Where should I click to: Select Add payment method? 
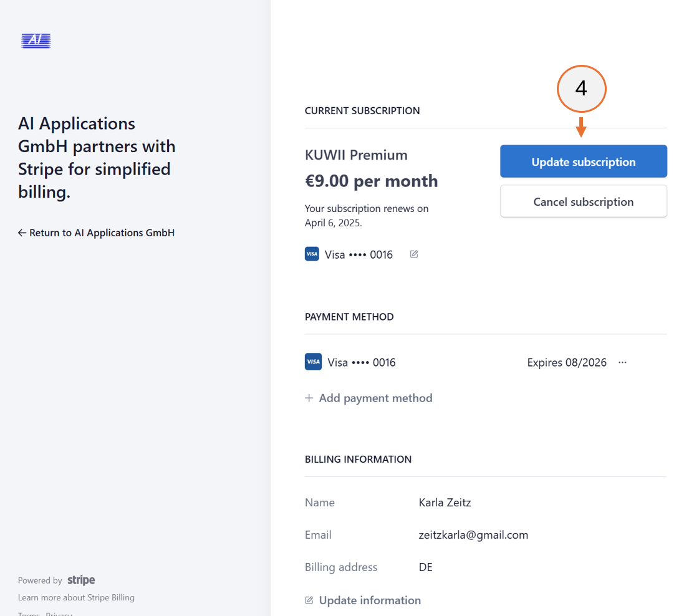coord(375,398)
